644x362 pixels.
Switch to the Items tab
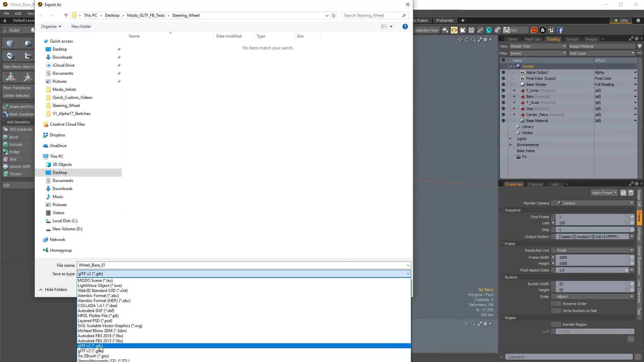(512, 39)
